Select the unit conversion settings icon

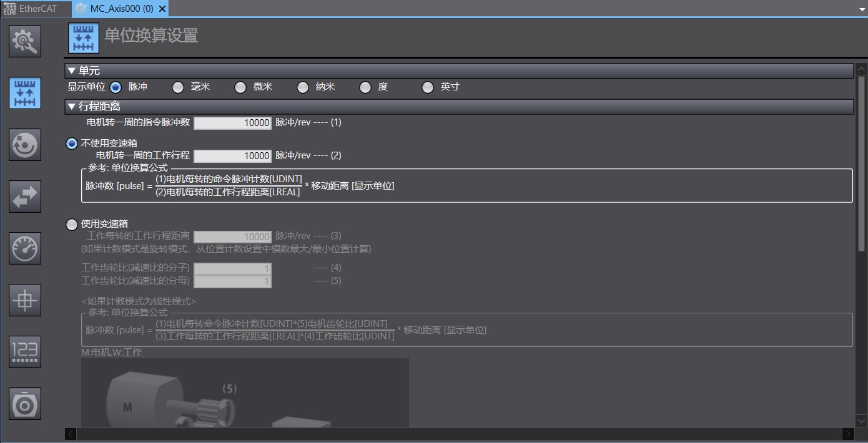pyautogui.click(x=25, y=92)
